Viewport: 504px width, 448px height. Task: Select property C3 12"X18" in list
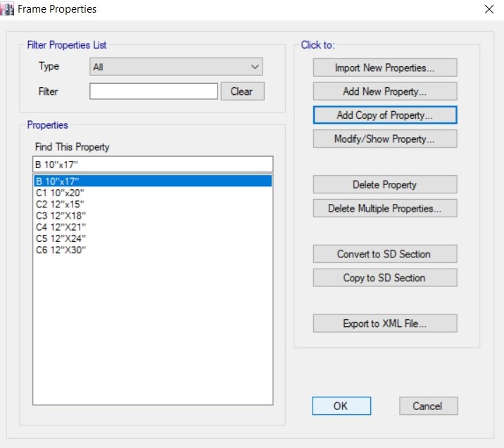[x=60, y=216]
